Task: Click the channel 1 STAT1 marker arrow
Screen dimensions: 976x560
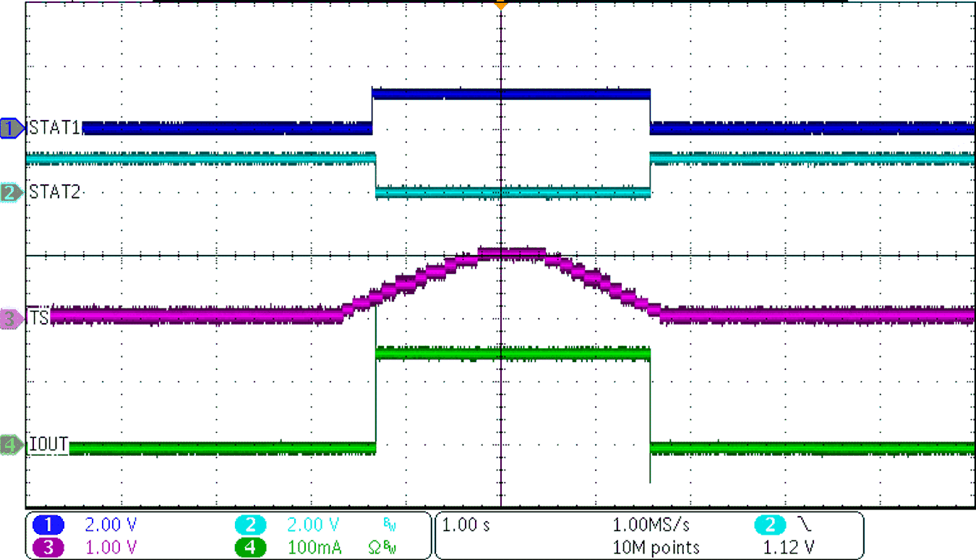Action: [10, 128]
